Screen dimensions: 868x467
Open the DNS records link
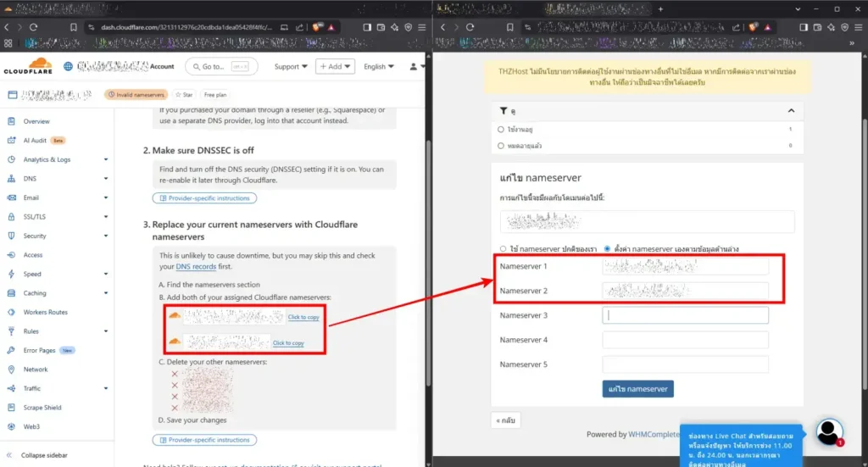(196, 267)
